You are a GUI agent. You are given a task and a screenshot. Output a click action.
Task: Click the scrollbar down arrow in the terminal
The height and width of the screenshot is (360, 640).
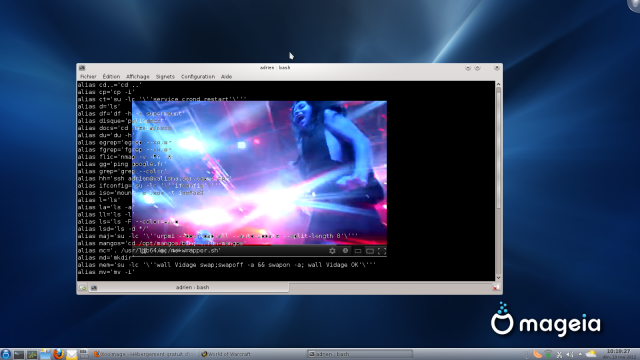[498, 278]
